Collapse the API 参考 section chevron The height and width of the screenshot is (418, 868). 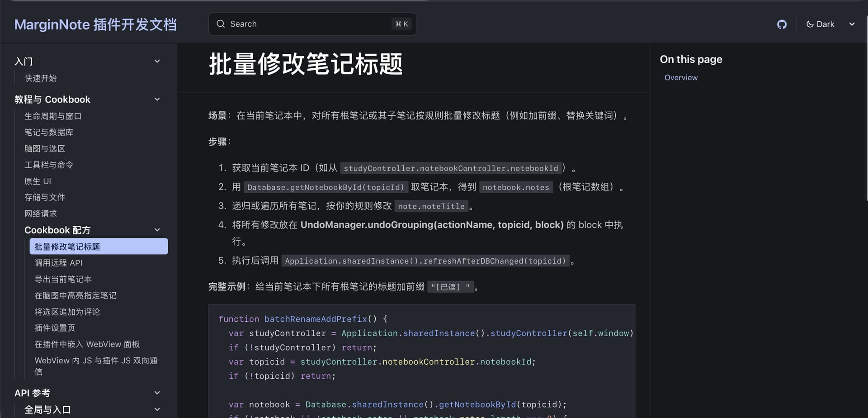pyautogui.click(x=157, y=393)
